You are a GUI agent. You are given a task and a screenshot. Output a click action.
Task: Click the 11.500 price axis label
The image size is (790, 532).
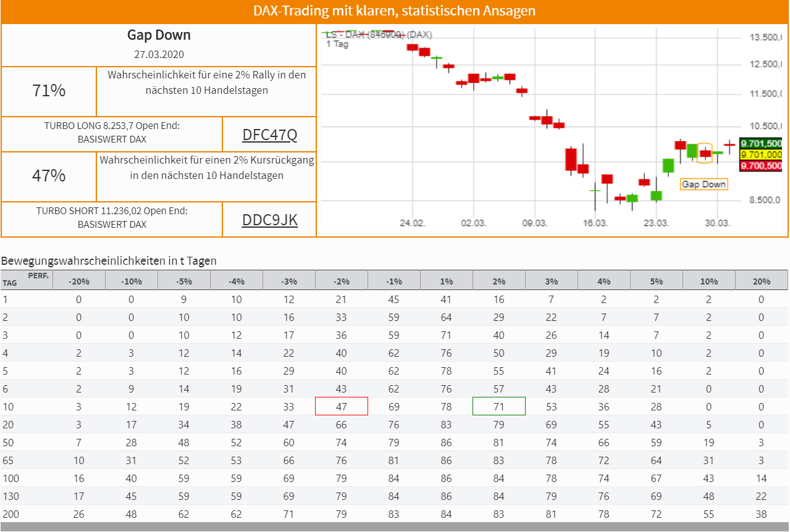(766, 94)
